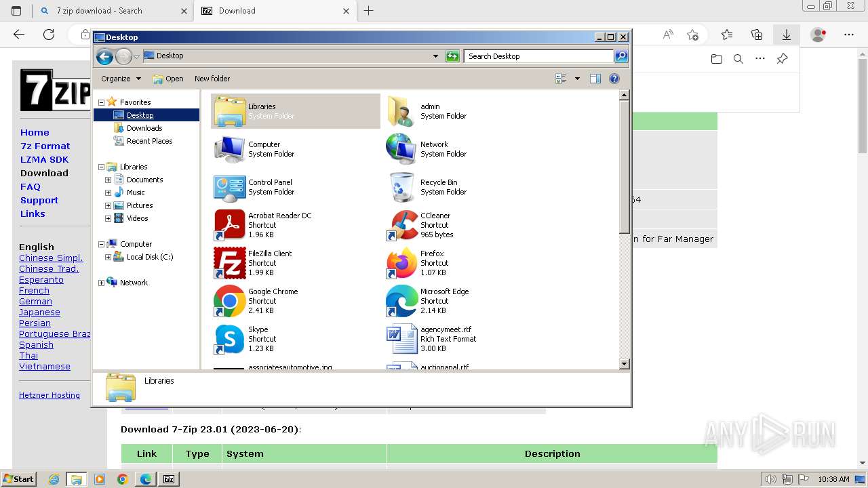Click the Search Desktop input field

pyautogui.click(x=539, y=56)
